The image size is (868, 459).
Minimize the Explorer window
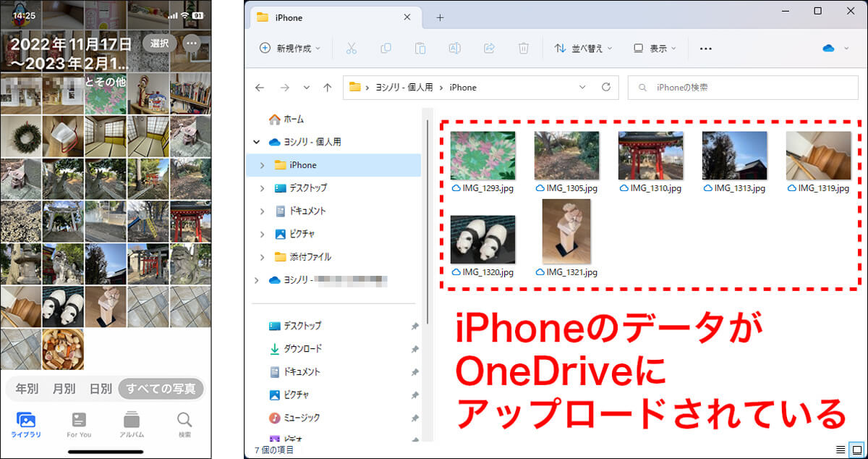point(786,11)
